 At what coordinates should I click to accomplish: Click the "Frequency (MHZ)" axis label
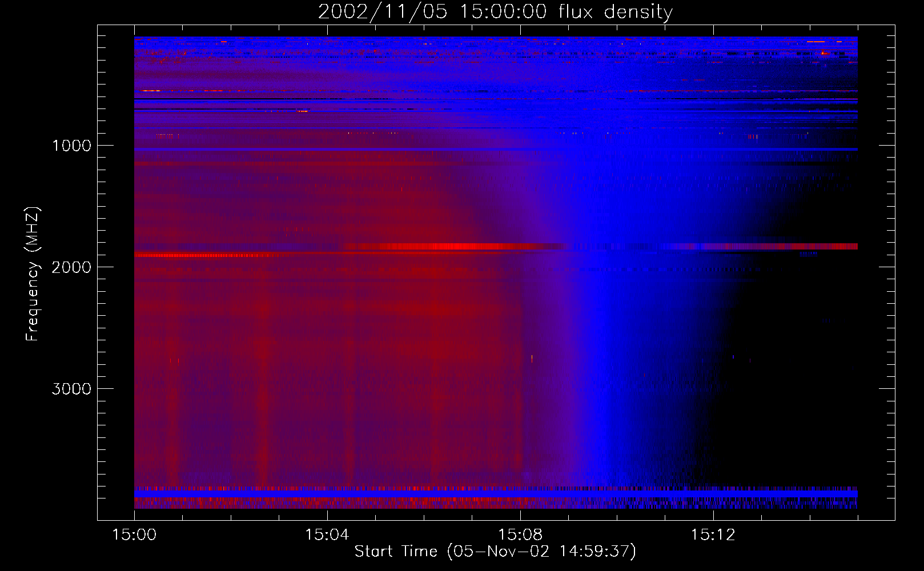click(x=33, y=274)
